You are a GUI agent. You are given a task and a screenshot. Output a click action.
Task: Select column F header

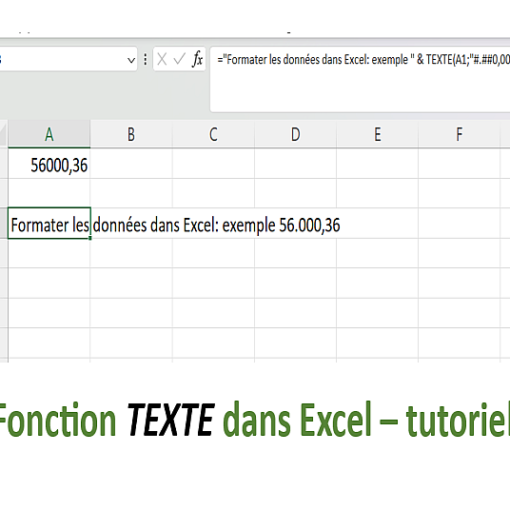(459, 134)
